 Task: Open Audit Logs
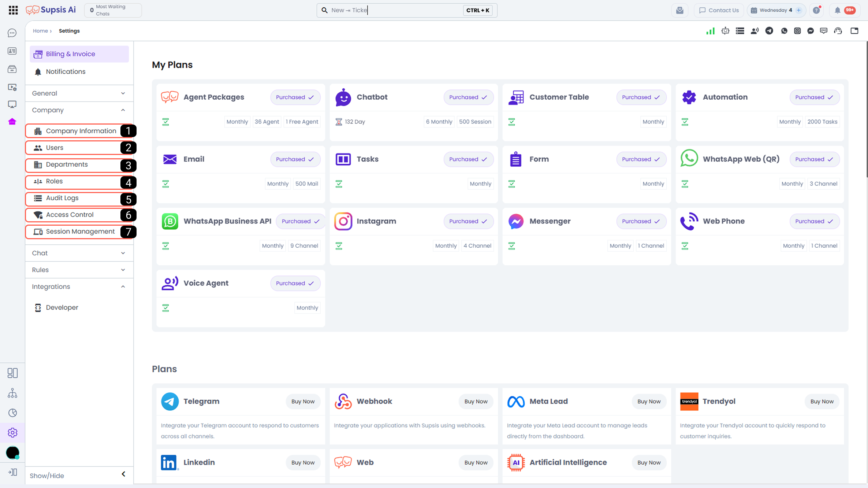79,198
